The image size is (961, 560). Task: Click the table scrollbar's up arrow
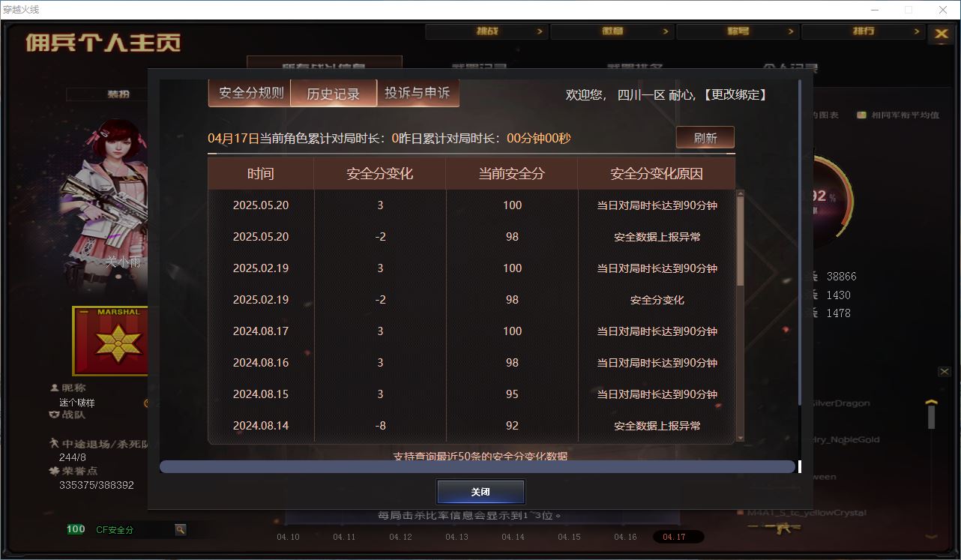coord(741,195)
